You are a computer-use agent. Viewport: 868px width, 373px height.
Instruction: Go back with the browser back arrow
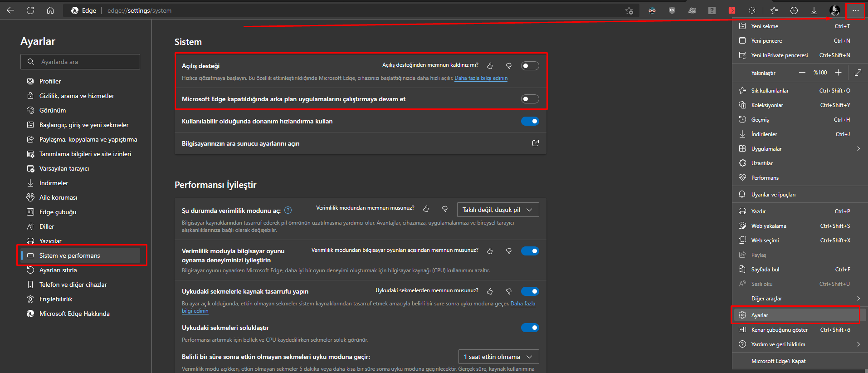click(10, 10)
